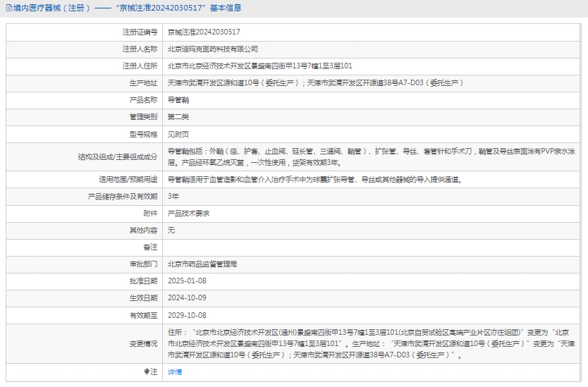Click the 适用范围/预期用途 description text
This screenshot has width=588, height=387.
click(314, 180)
